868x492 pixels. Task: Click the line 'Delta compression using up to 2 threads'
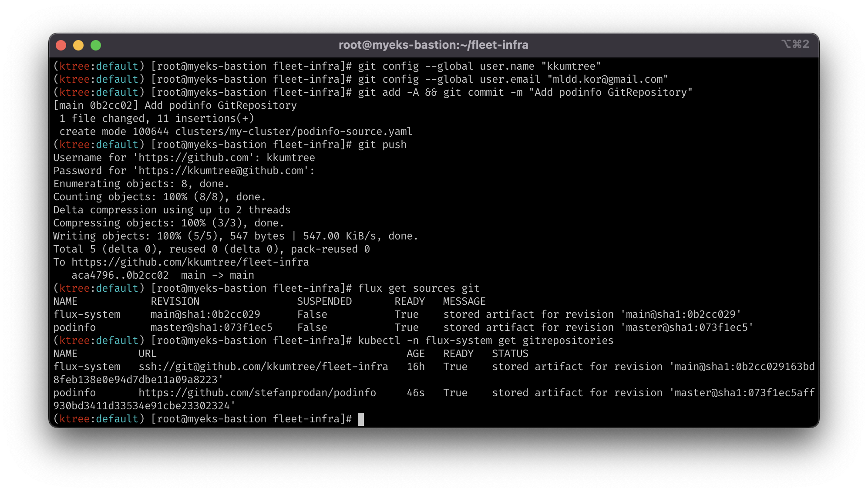(172, 210)
